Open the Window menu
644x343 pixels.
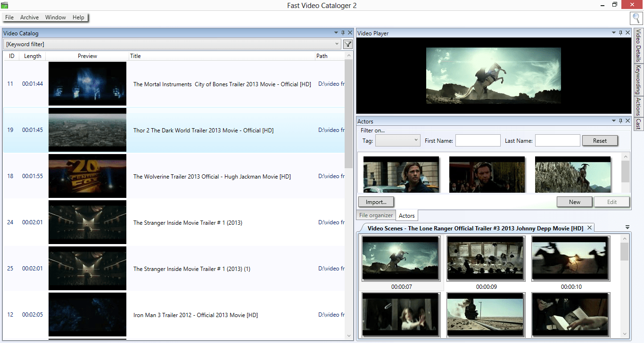point(56,17)
